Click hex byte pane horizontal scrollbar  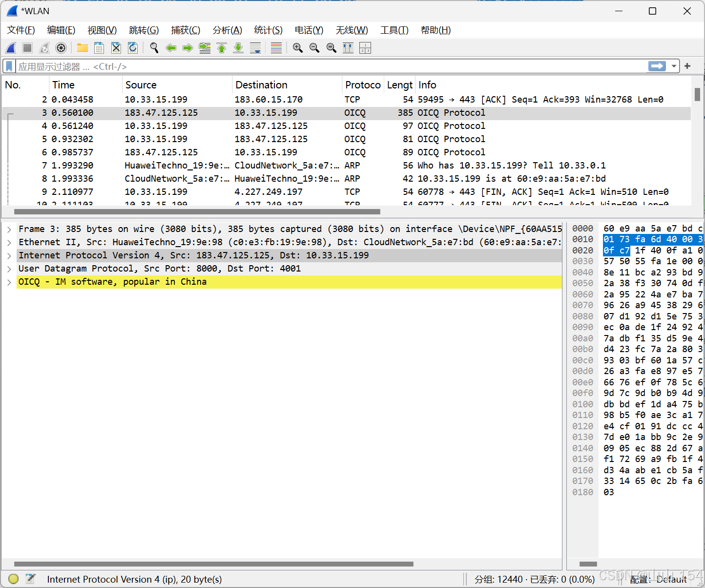pos(588,564)
